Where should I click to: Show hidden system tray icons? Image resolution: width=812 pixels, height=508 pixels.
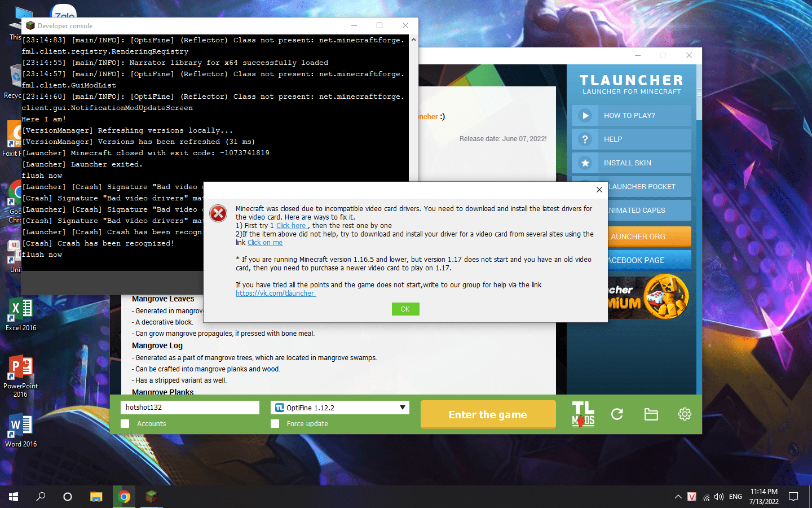click(678, 497)
